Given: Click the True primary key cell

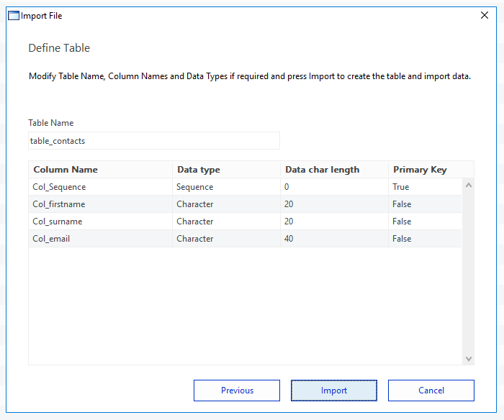Looking at the screenshot, I should tap(425, 187).
